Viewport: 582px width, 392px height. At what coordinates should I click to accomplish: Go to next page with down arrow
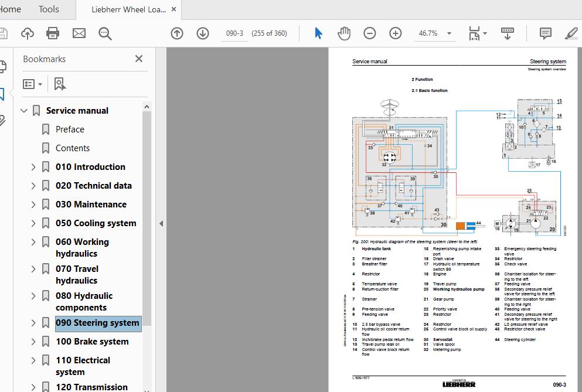pos(203,33)
